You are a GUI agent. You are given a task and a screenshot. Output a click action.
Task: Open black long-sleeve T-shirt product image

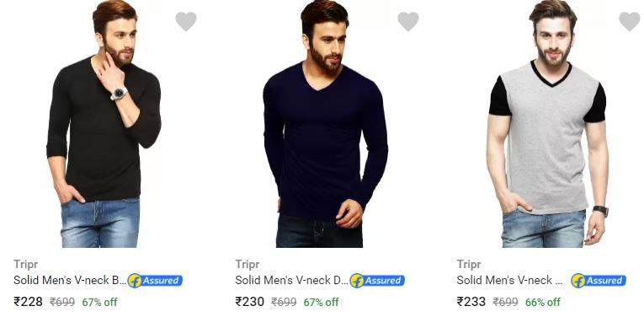pos(104,124)
